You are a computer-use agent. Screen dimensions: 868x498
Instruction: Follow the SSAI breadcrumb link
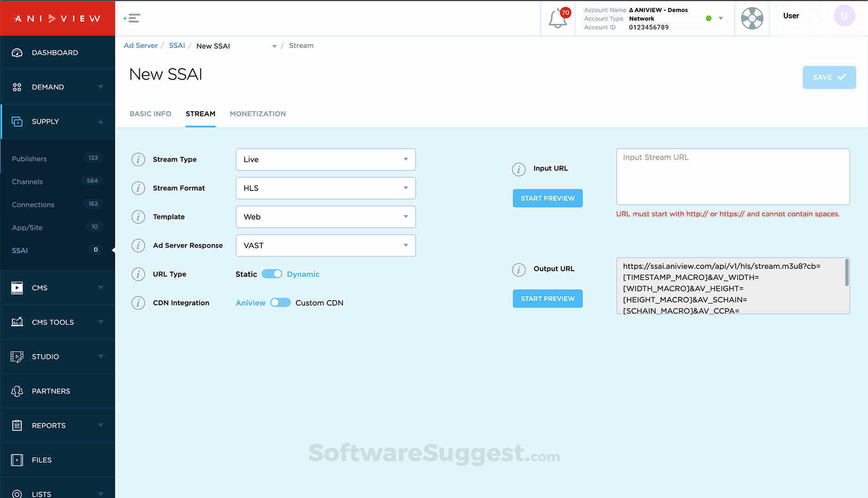pyautogui.click(x=177, y=45)
